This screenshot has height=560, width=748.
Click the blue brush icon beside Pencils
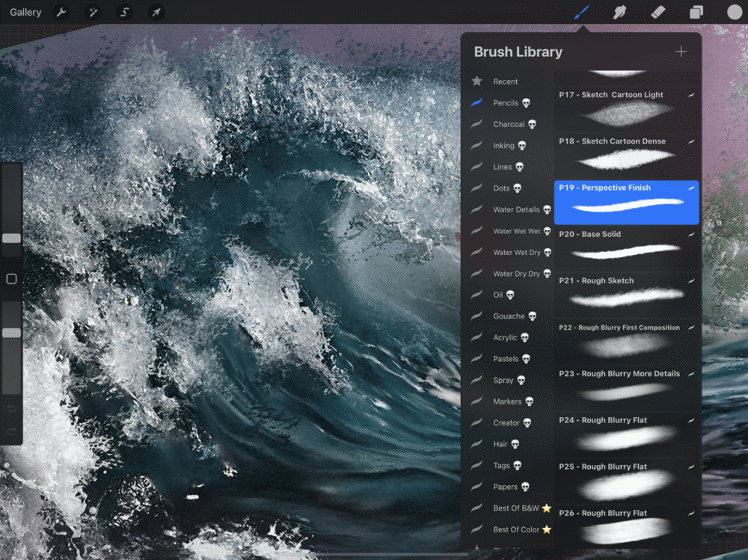coord(476,102)
